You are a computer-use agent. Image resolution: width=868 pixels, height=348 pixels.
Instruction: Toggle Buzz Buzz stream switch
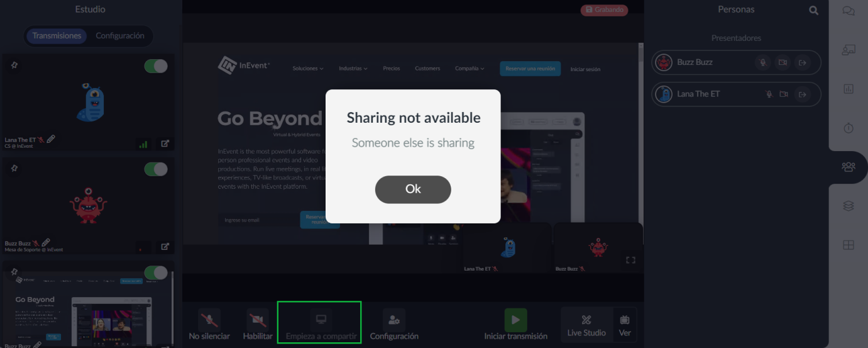tap(156, 169)
